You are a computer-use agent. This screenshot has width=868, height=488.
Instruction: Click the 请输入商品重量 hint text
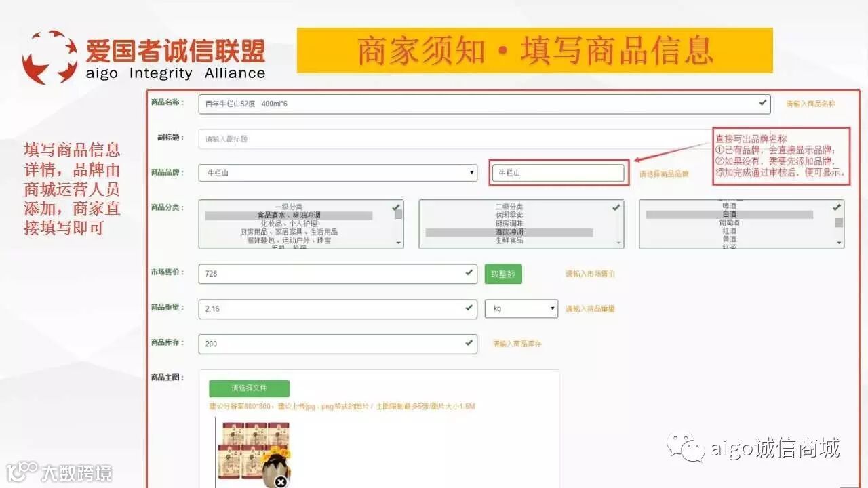coord(590,308)
